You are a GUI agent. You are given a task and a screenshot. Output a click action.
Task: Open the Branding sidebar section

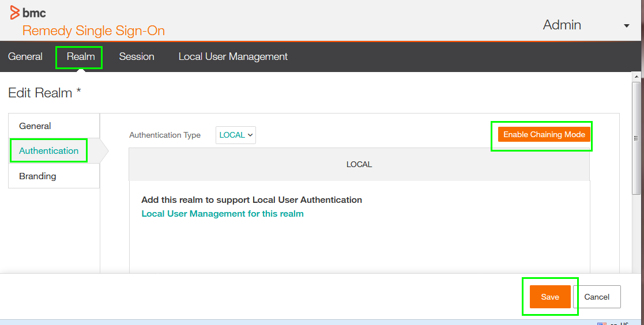coord(54,176)
